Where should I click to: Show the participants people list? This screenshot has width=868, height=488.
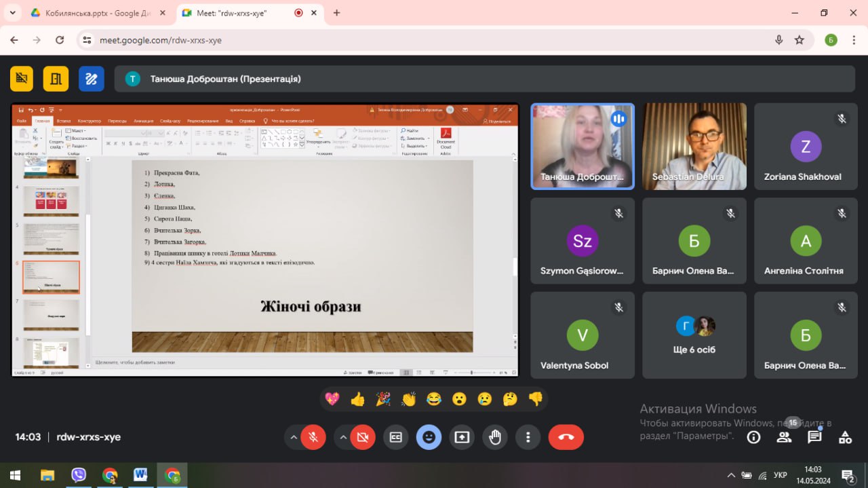click(785, 437)
